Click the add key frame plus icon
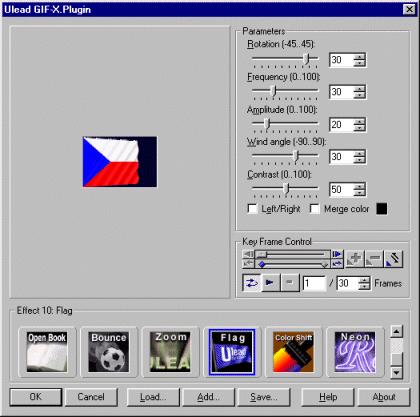 (x=354, y=259)
